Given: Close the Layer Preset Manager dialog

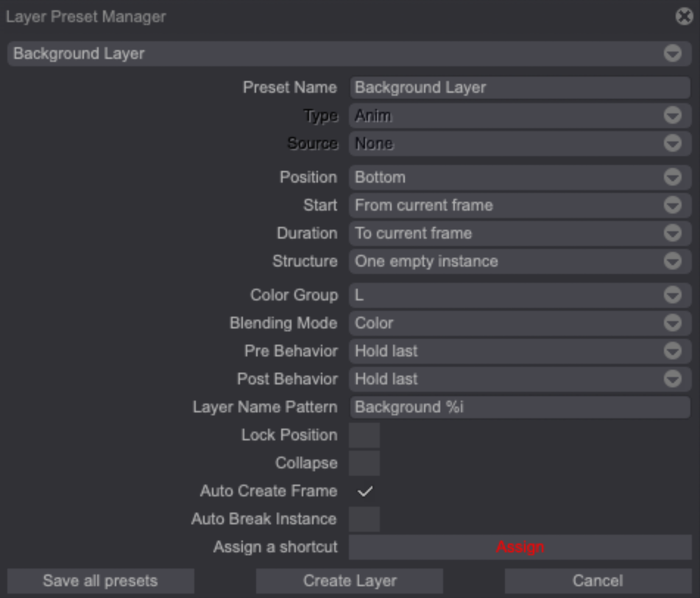Looking at the screenshot, I should pos(684,16).
